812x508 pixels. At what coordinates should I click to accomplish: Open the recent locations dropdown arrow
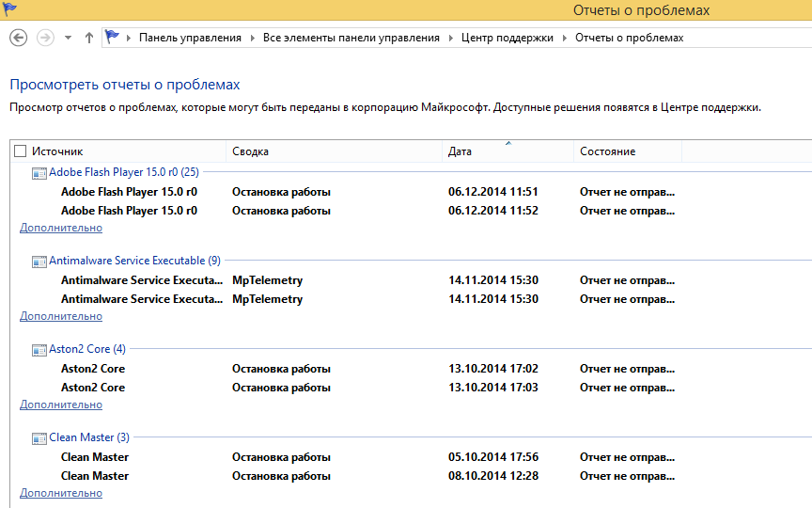pos(68,38)
